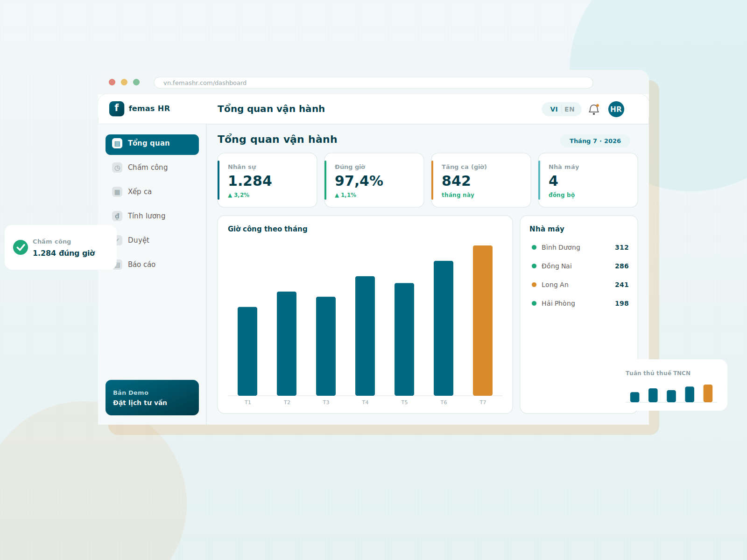Click the green check icon in Chấm công toast
747x560 pixels.
coord(21,247)
